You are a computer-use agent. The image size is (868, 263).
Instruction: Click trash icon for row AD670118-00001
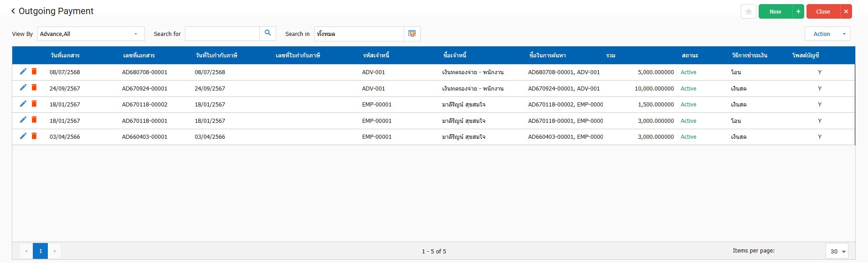tap(34, 120)
